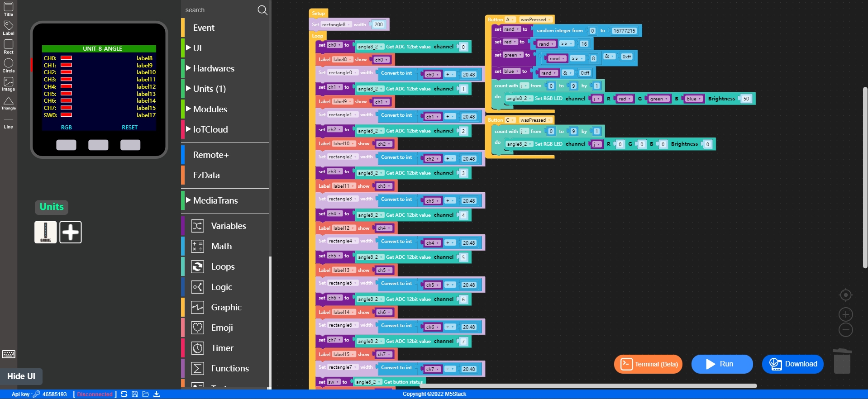Image resolution: width=868 pixels, height=399 pixels.
Task: Open the Variables block category
Action: point(228,226)
